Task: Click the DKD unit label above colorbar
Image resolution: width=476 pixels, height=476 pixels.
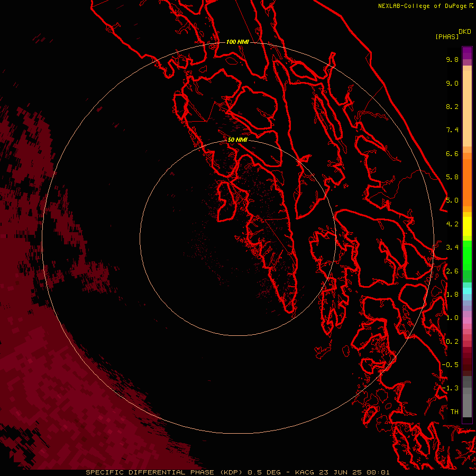Action: pyautogui.click(x=465, y=32)
